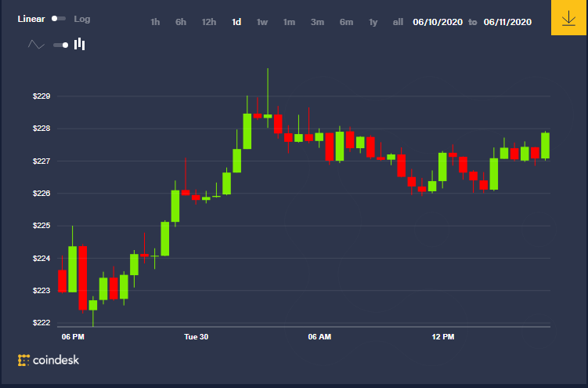Select the 1y time range

pos(373,22)
